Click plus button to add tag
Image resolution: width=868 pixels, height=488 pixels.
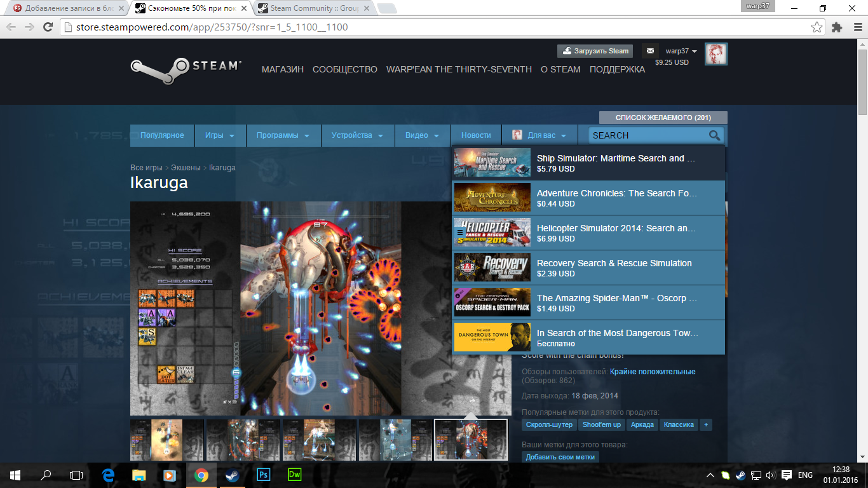click(705, 424)
